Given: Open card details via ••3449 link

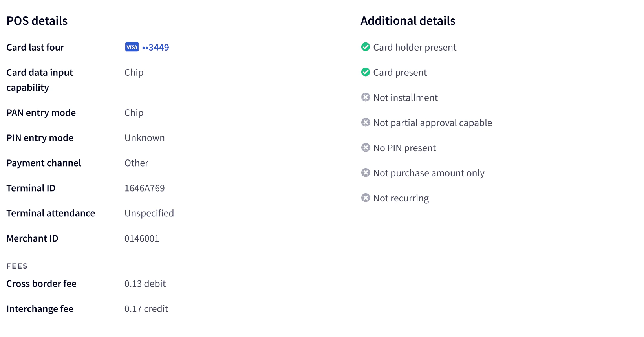Looking at the screenshot, I should (156, 47).
